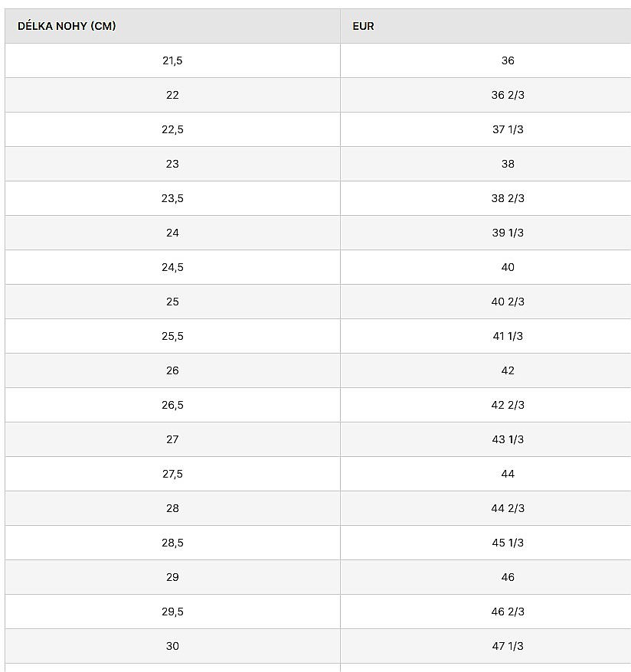Select the 29,5 foot length cell
Viewport: 631px width, 672px height.
coord(172,612)
